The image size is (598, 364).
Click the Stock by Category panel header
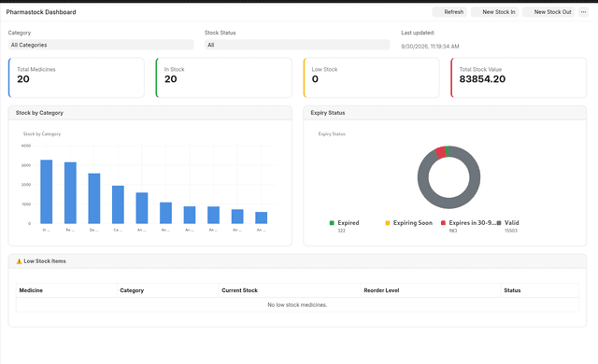click(149, 113)
